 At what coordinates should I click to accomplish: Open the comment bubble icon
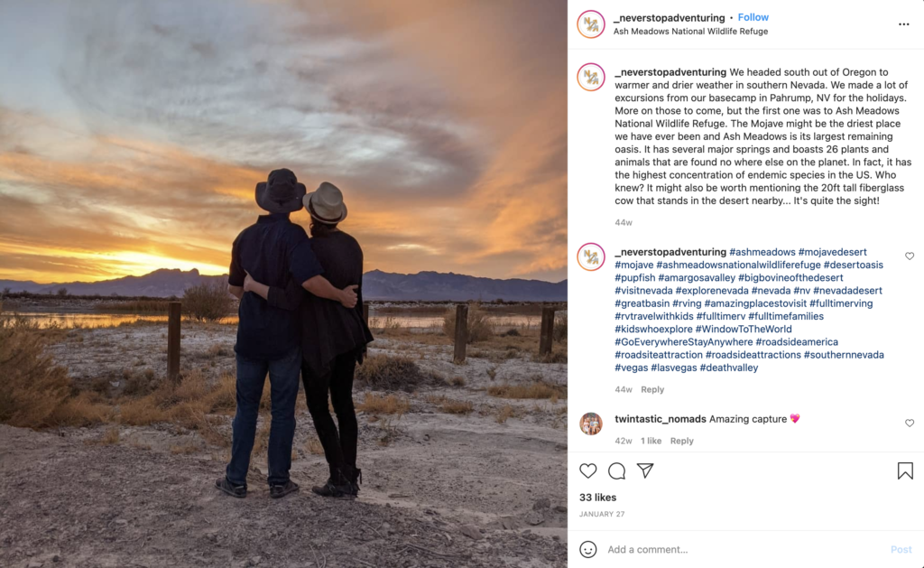[x=616, y=470]
